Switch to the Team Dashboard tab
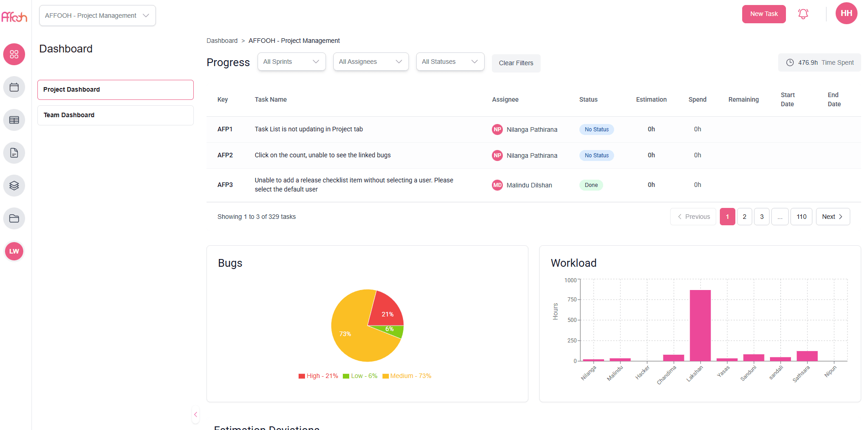The width and height of the screenshot is (868, 430). click(x=115, y=115)
